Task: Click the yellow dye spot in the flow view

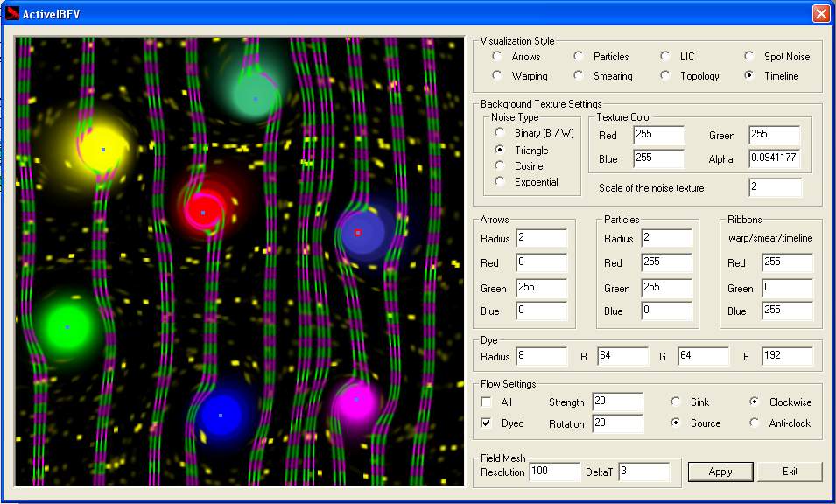Action: click(x=102, y=150)
